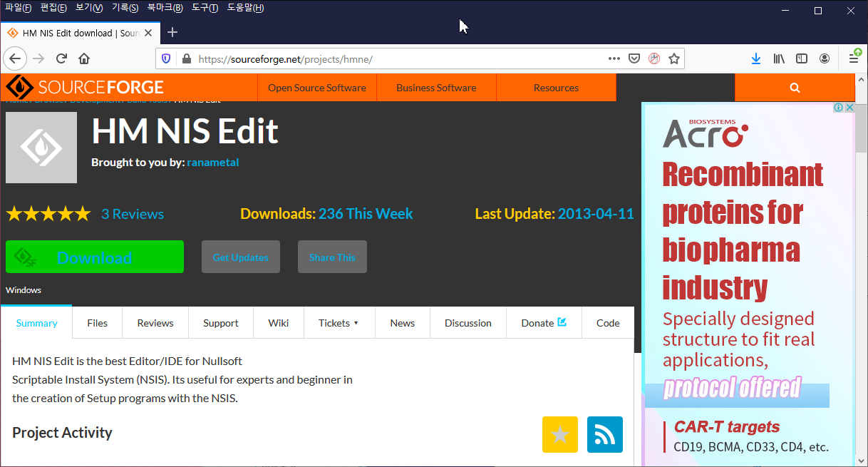The image size is (868, 467).
Task: Open the Acro Biosystems advertisement
Action: (x=748, y=284)
